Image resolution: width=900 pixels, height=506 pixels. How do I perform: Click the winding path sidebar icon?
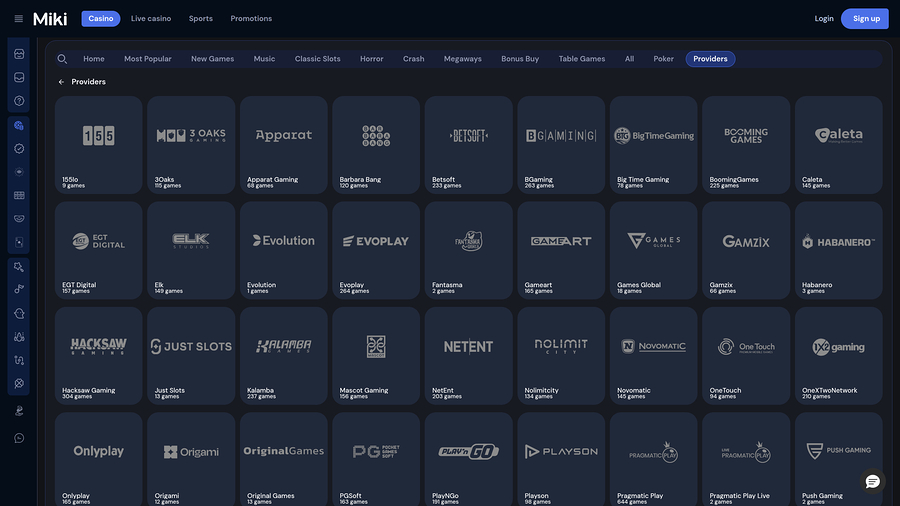[19, 360]
